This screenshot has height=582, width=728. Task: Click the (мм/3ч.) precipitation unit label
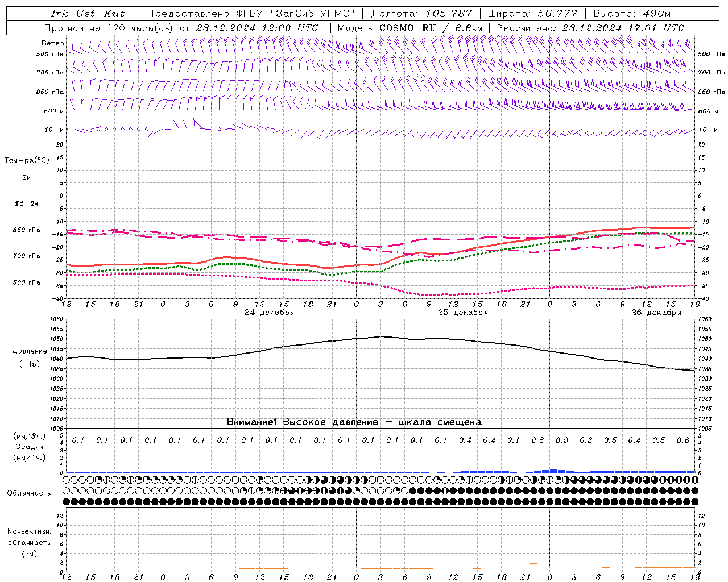pos(30,436)
